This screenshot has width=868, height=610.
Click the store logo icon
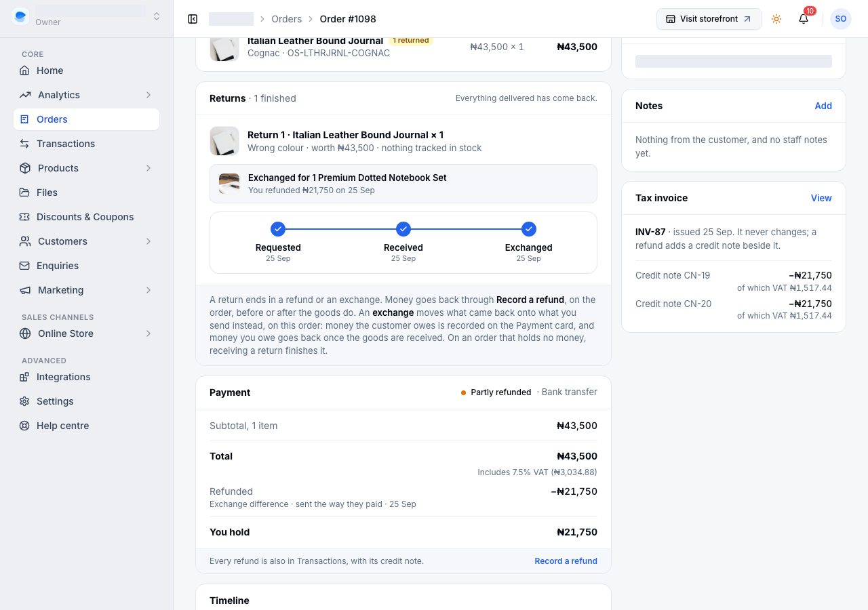(x=20, y=16)
